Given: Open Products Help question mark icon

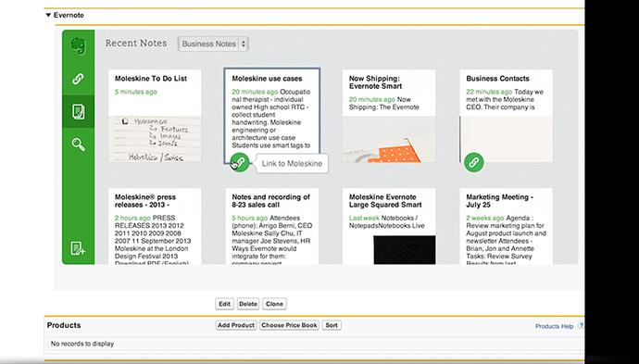Looking at the screenshot, I should click(x=582, y=326).
